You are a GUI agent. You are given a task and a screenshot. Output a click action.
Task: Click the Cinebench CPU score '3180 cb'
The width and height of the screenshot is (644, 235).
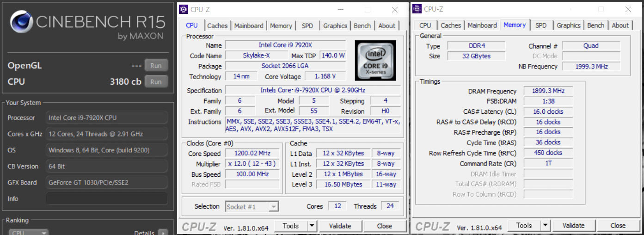click(125, 82)
